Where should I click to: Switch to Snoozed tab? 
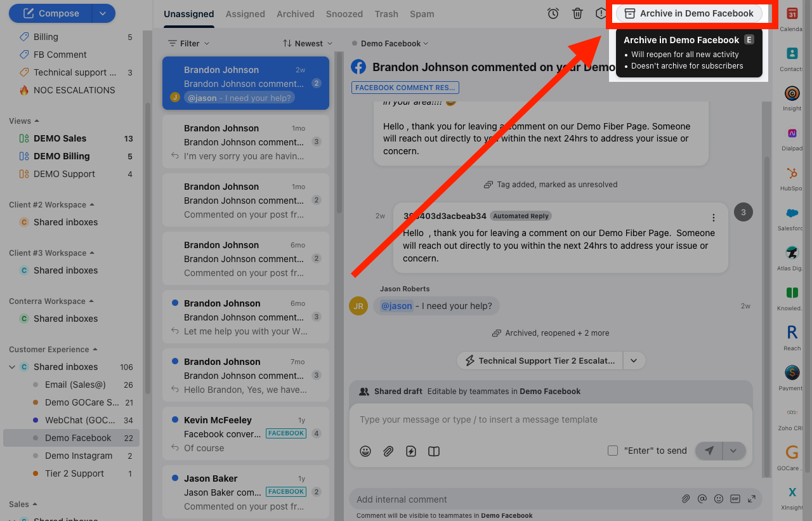pyautogui.click(x=344, y=14)
